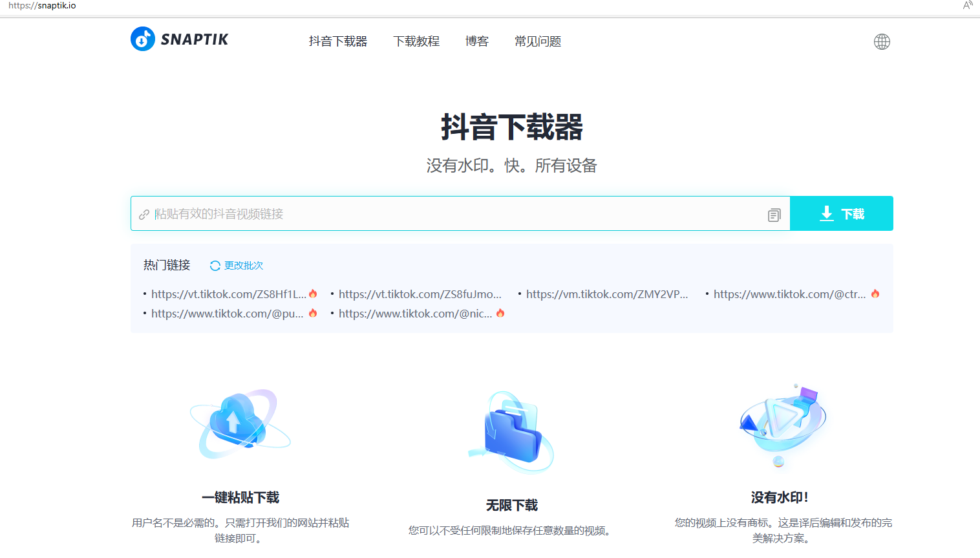Click flame icon after ZS8Hf1L link

click(313, 294)
